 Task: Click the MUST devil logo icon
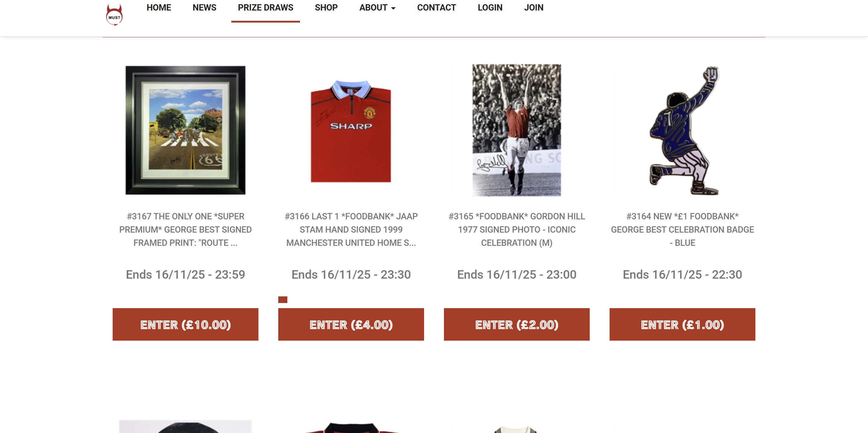114,15
